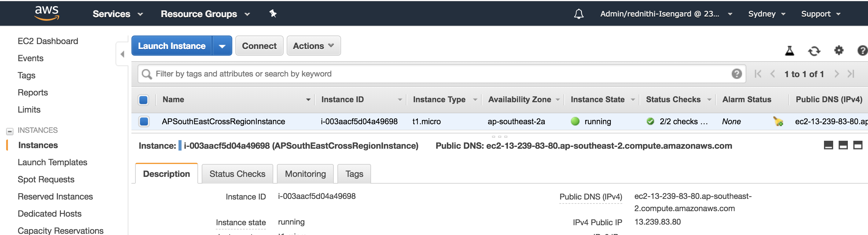Switch to the Status Checks tab
Image resolution: width=868 pixels, height=235 pixels.
coord(237,174)
